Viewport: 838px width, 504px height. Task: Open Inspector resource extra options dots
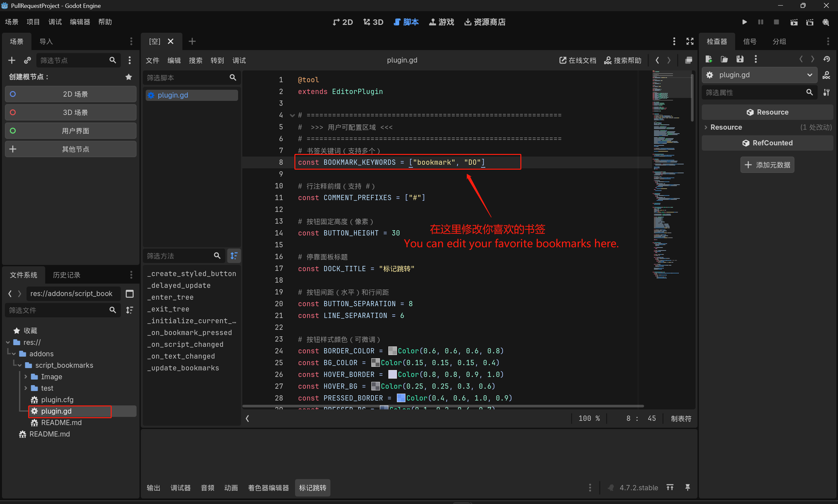(x=755, y=59)
